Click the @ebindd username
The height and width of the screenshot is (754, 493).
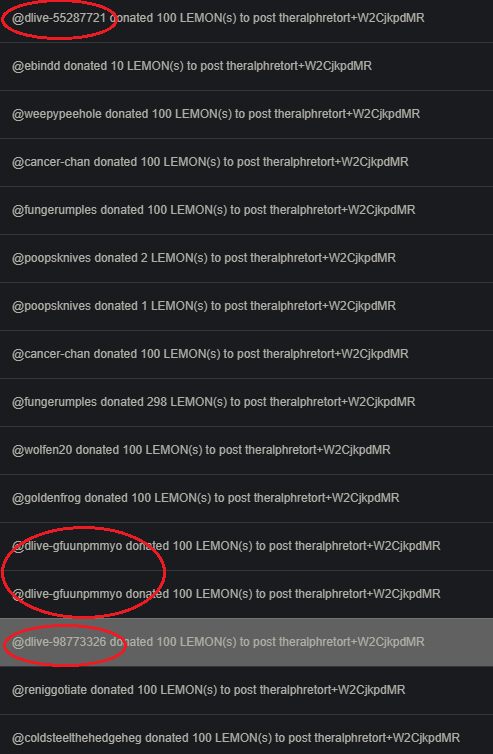(37, 66)
